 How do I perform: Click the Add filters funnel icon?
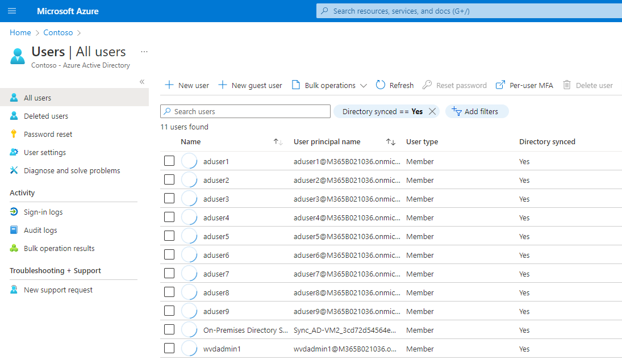pos(457,111)
